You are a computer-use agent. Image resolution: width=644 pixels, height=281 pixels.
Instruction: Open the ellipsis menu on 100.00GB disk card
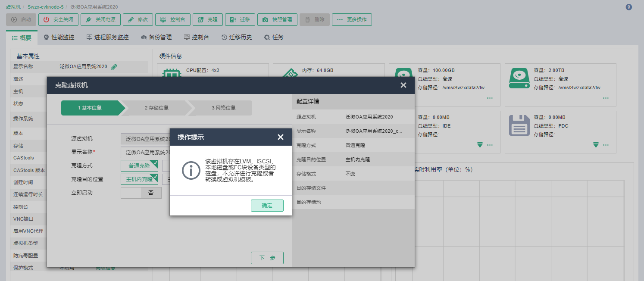tap(490, 98)
